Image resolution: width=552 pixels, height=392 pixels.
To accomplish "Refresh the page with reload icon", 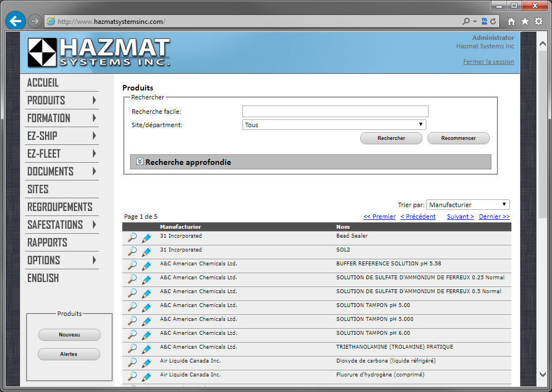I will [493, 22].
